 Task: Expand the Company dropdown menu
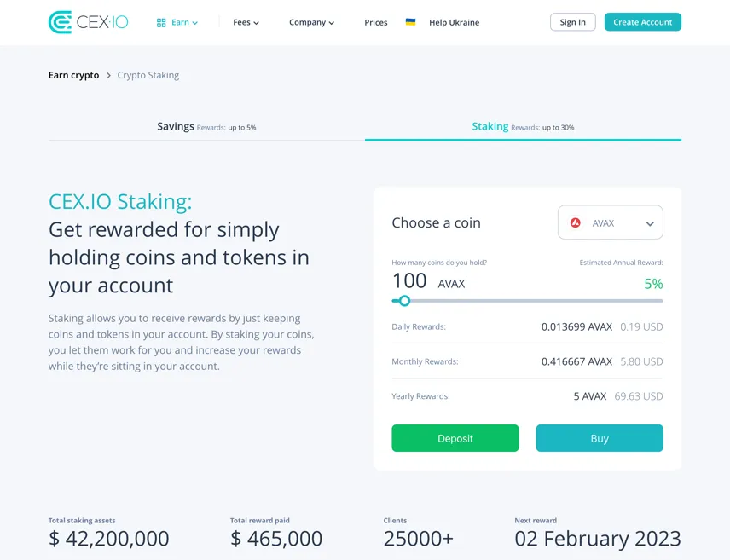click(311, 22)
